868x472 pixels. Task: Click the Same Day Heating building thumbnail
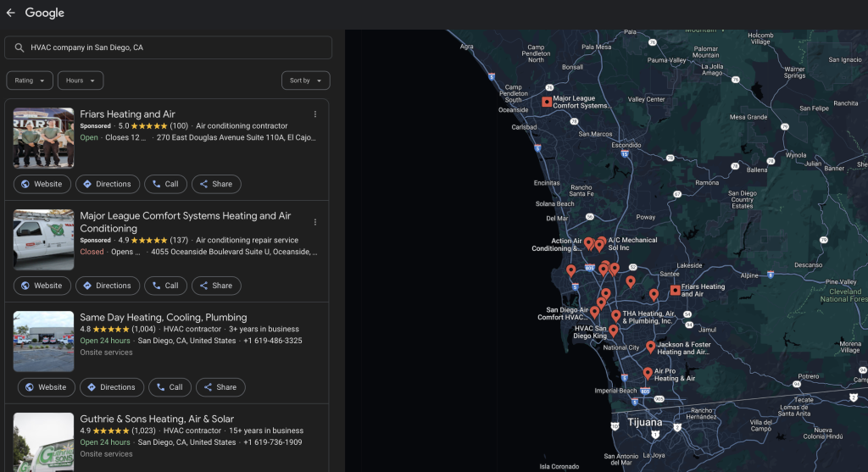[x=44, y=342]
